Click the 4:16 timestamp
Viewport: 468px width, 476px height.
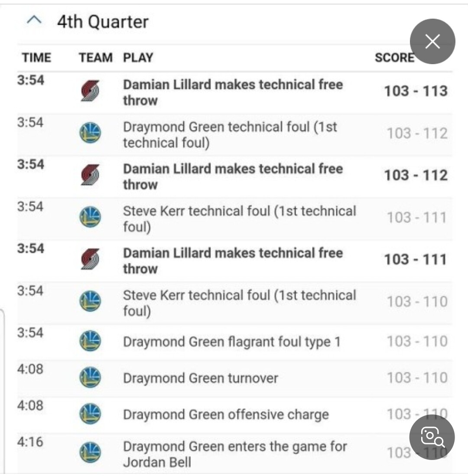(x=30, y=442)
